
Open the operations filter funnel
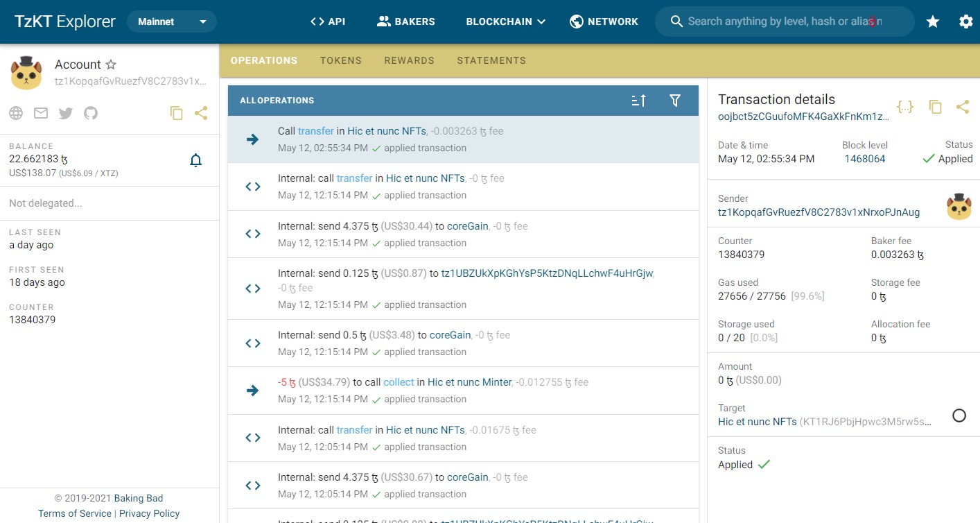(x=675, y=101)
